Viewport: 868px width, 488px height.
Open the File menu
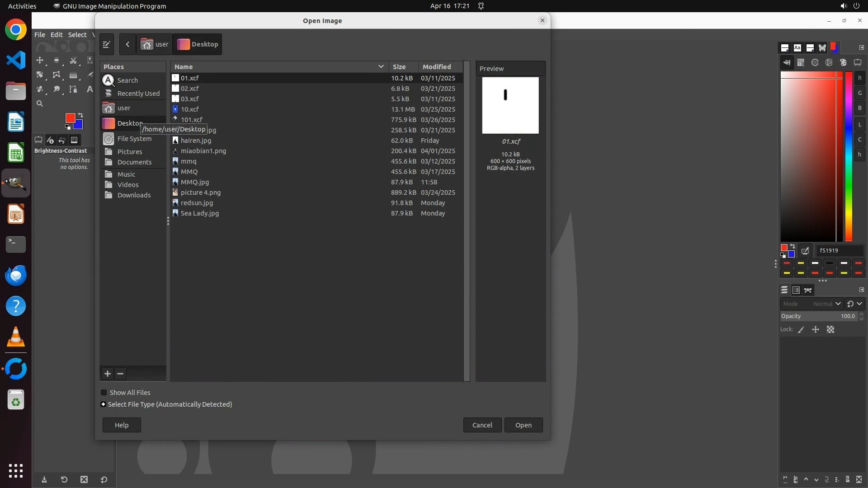click(39, 35)
